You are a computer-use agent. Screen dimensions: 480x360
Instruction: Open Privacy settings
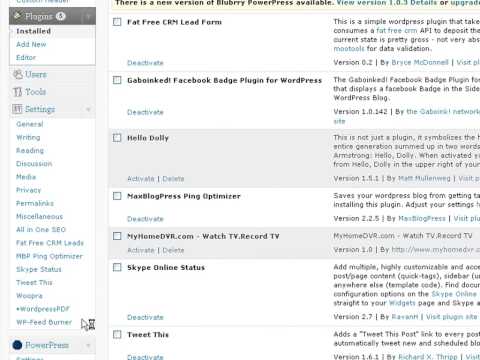29,190
